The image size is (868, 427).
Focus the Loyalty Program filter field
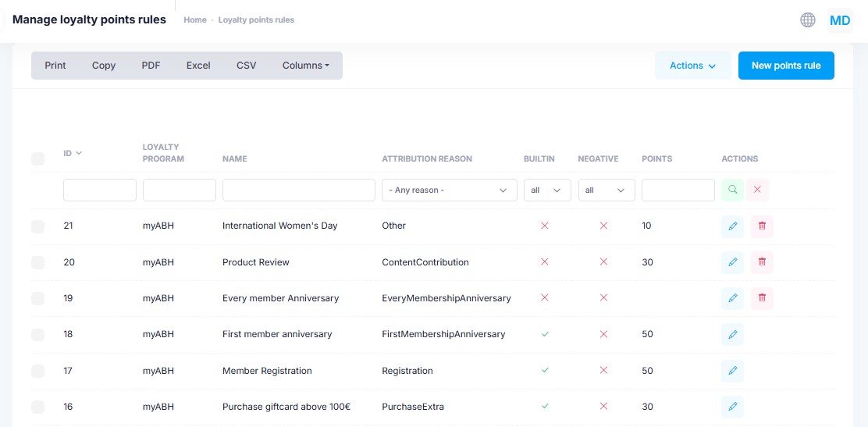(x=180, y=190)
